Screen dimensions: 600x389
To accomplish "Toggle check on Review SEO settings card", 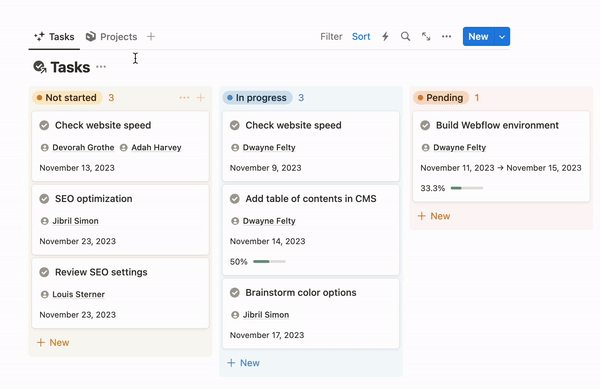I will click(x=44, y=272).
